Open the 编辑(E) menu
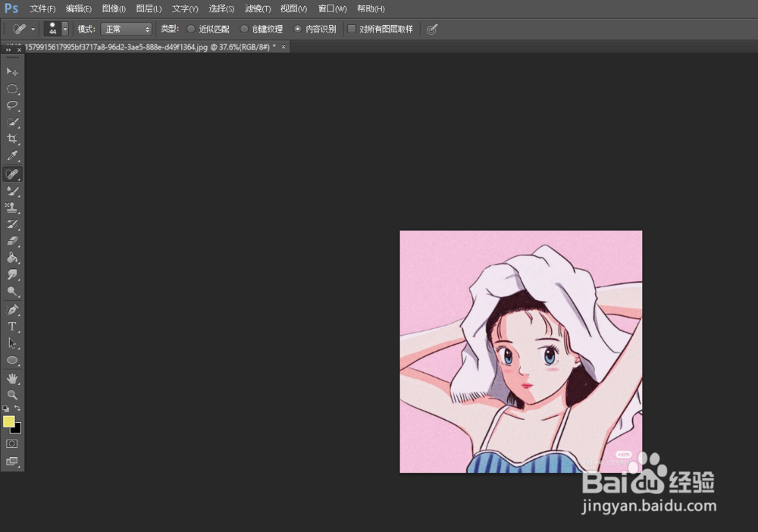 78,8
